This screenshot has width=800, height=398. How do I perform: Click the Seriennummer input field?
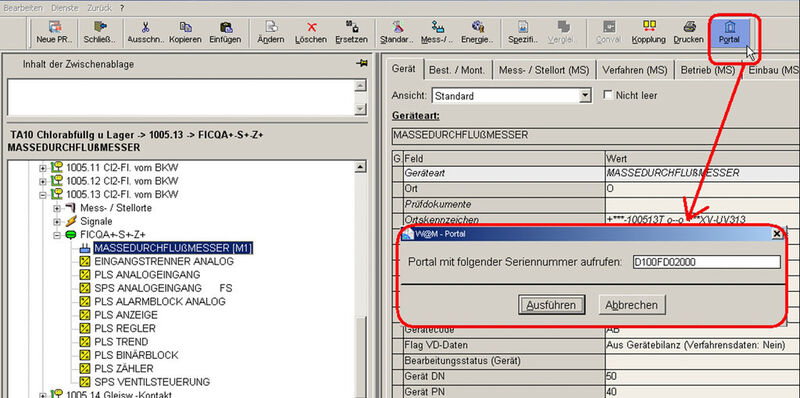(706, 262)
